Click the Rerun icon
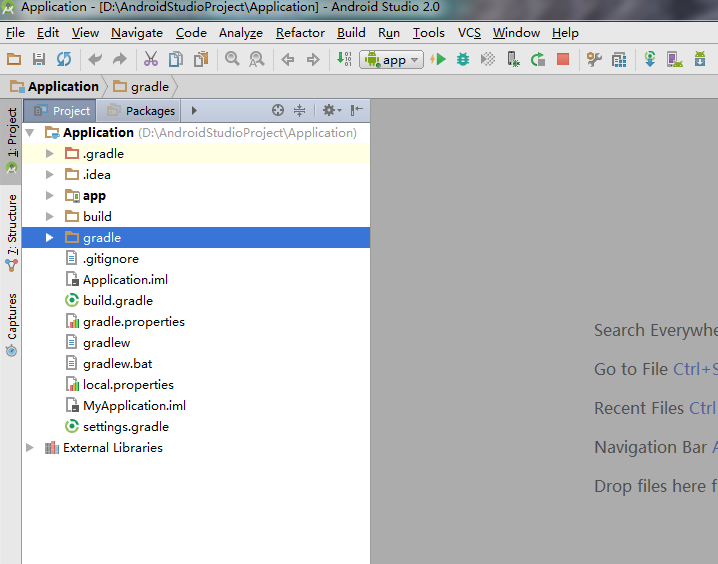The image size is (718, 564). 538,60
